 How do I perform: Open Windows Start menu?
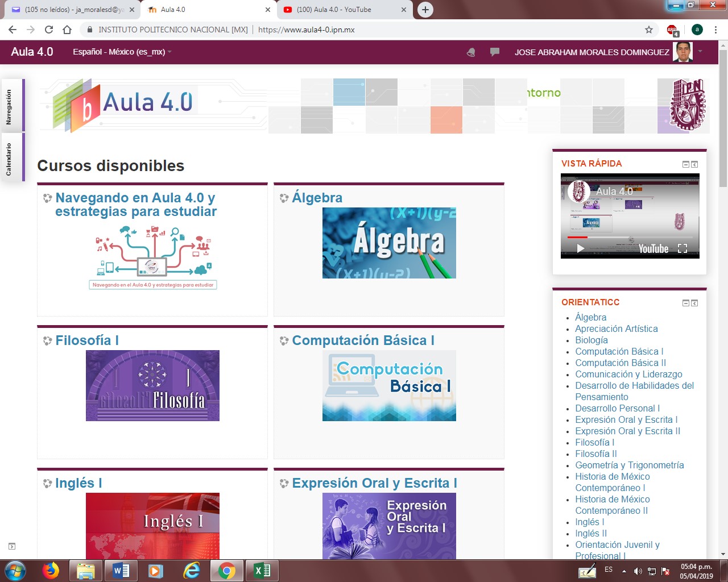[15, 570]
